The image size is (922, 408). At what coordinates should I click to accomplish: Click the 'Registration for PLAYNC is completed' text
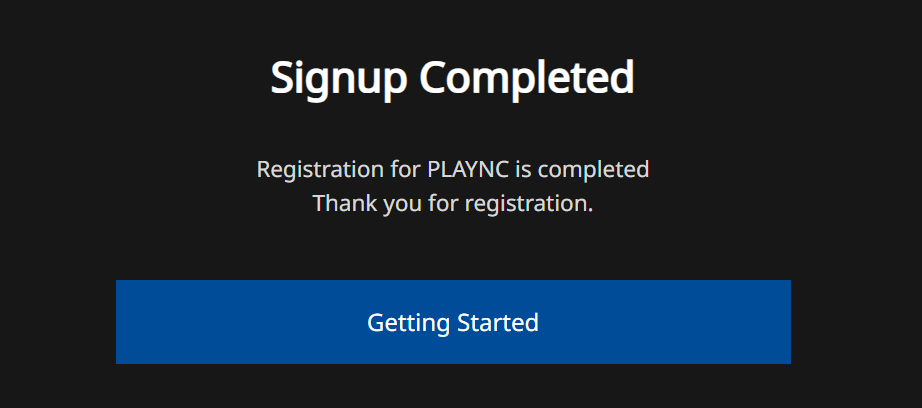click(452, 169)
